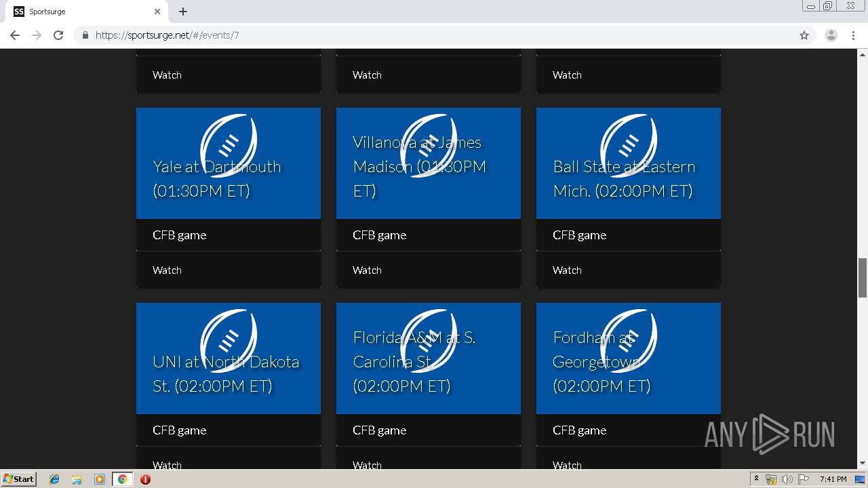
Task: Watch the Ball State at Eastern Mich. game
Action: pos(567,270)
